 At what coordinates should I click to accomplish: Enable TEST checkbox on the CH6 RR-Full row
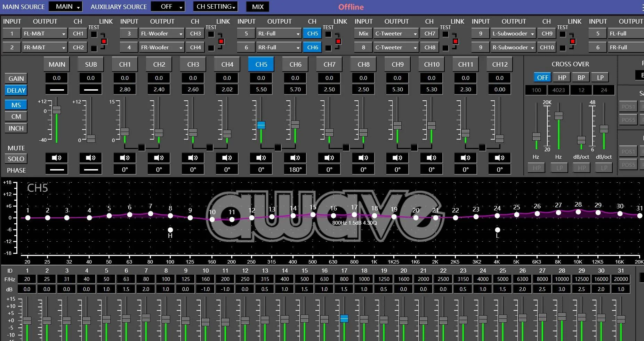(328, 48)
